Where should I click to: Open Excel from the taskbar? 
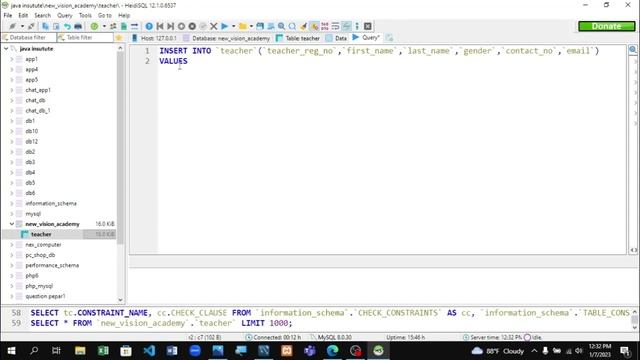coord(103,351)
